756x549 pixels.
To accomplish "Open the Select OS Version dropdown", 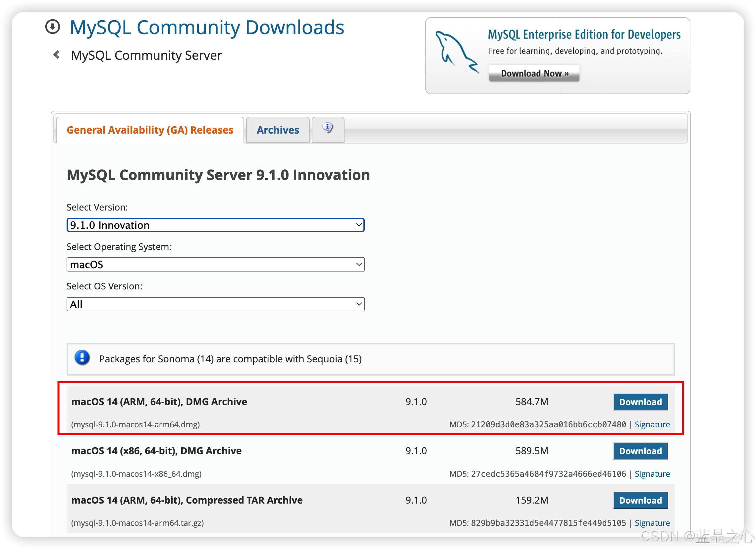I will (215, 304).
